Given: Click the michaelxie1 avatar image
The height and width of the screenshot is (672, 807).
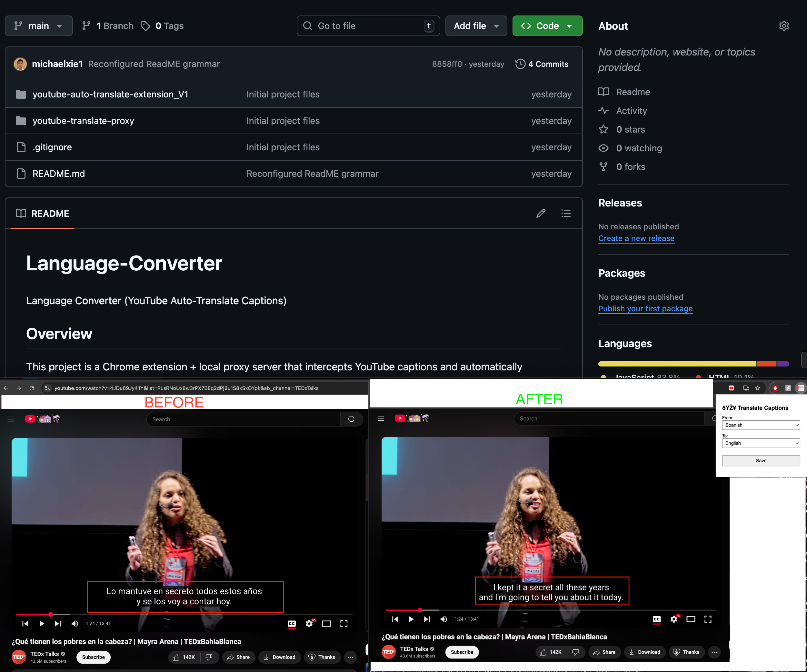Looking at the screenshot, I should (20, 64).
